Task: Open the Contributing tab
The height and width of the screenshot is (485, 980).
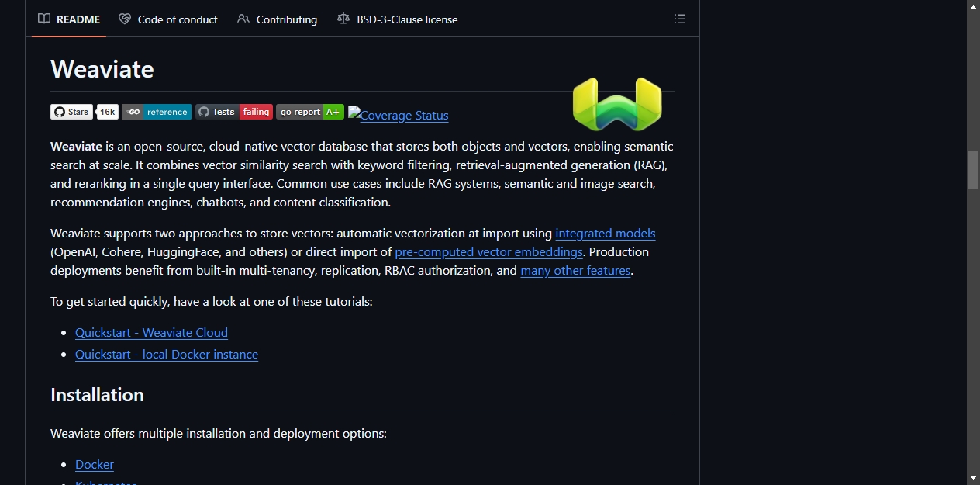Action: (278, 19)
